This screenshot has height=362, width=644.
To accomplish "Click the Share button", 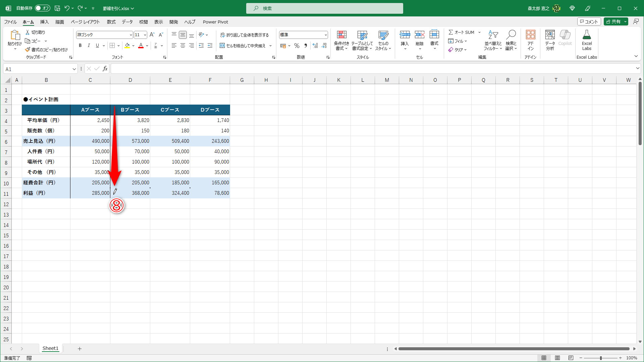I will [613, 21].
